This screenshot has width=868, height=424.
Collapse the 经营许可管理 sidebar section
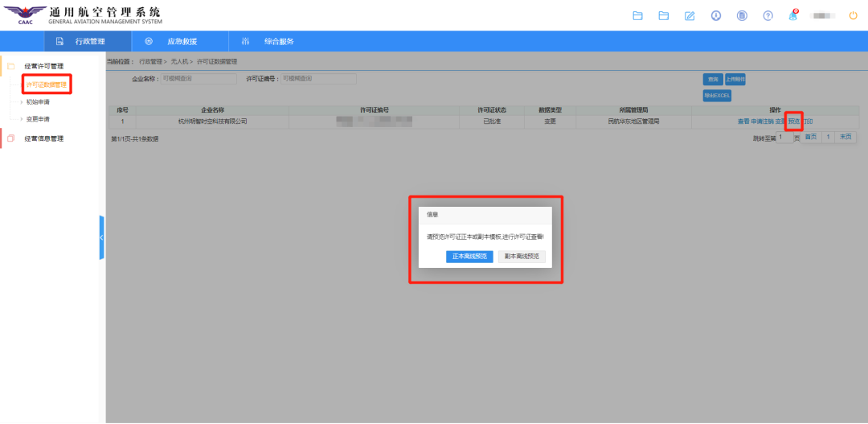[x=43, y=66]
